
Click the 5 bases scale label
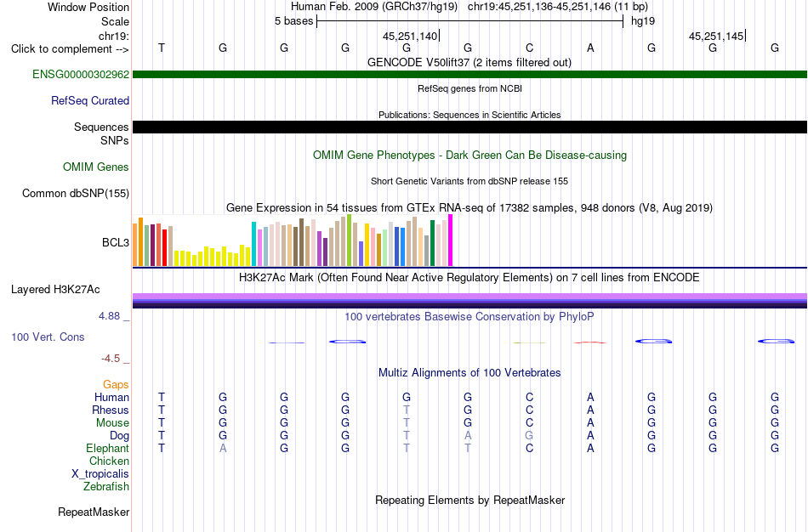[293, 21]
